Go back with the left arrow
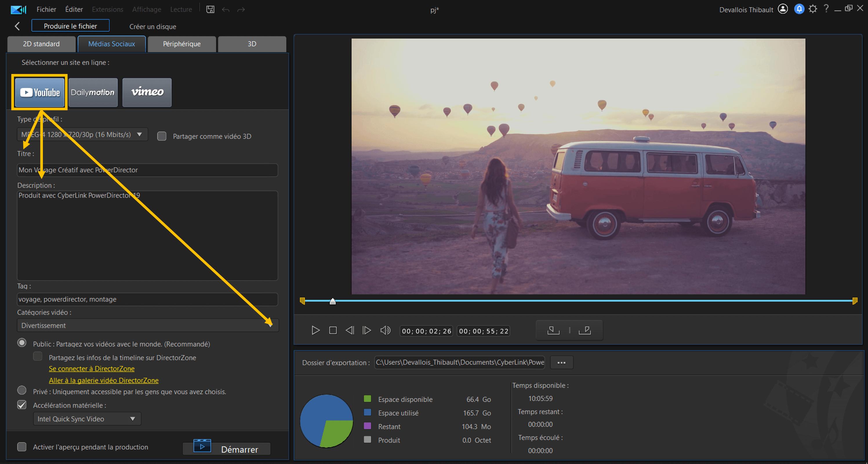 17,26
